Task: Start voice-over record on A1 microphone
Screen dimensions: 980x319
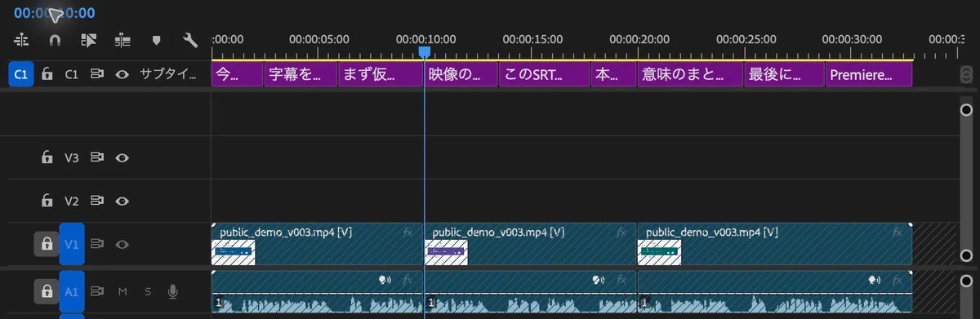Action: (x=172, y=291)
